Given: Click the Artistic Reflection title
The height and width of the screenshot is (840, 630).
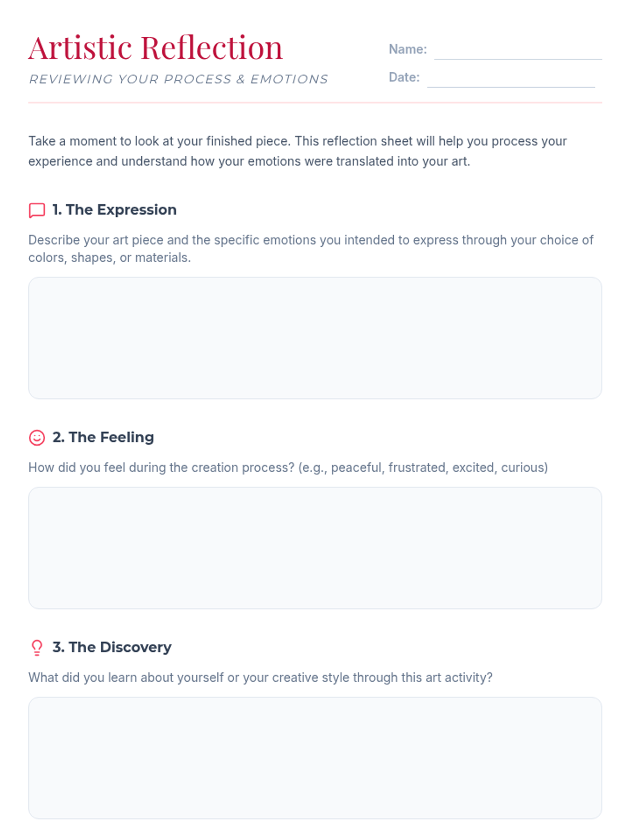Looking at the screenshot, I should pyautogui.click(x=155, y=48).
